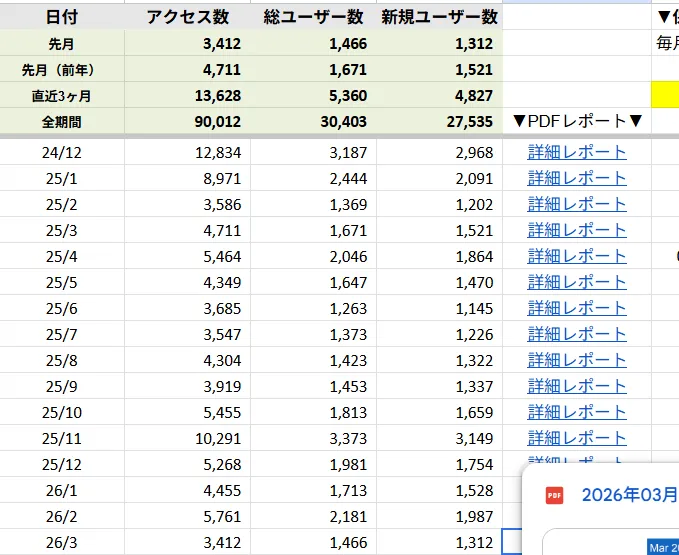
Task: Open 詳細レポート link for 25/1
Action: tap(577, 178)
